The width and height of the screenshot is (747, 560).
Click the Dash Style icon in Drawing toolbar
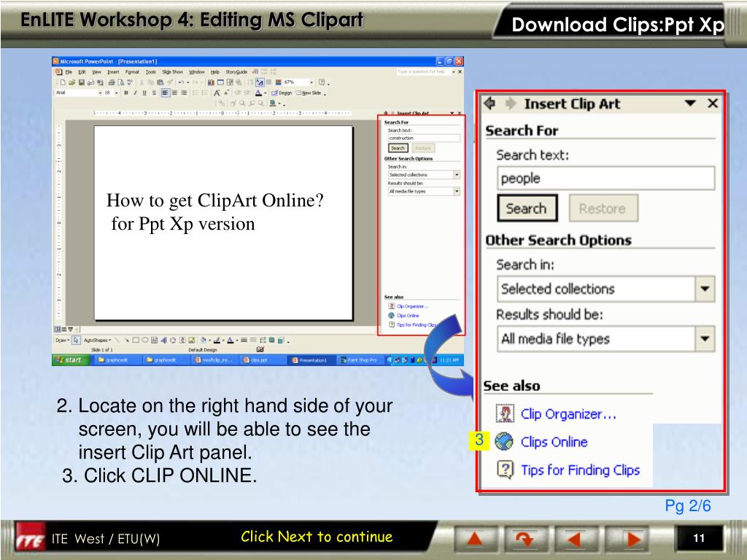253,340
